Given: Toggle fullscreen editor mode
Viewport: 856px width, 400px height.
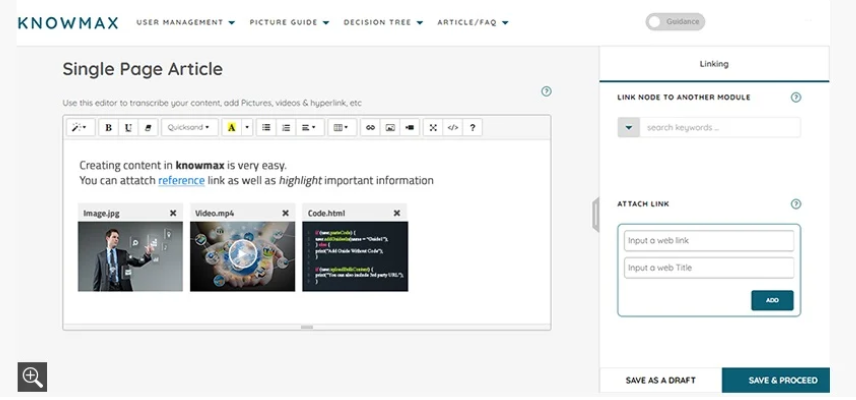Looking at the screenshot, I should click(x=433, y=128).
